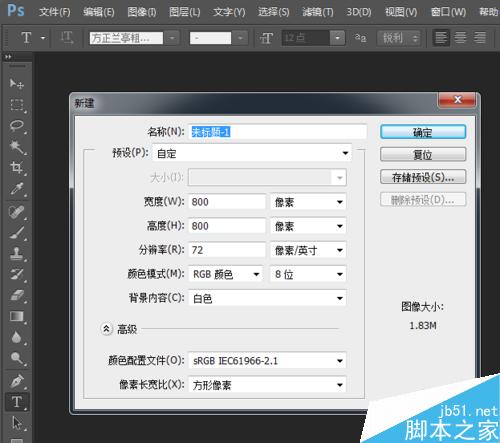Screen dimensions: 500x443
Task: Open the 滤镜(T) menu
Action: 318,12
